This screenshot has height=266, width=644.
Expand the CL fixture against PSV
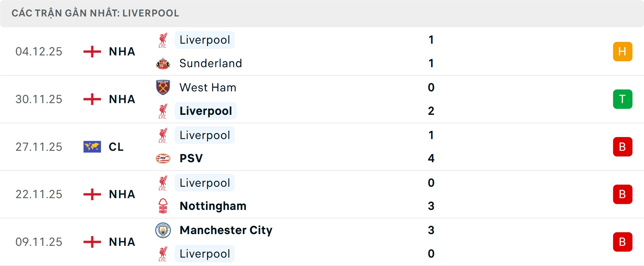(322, 146)
